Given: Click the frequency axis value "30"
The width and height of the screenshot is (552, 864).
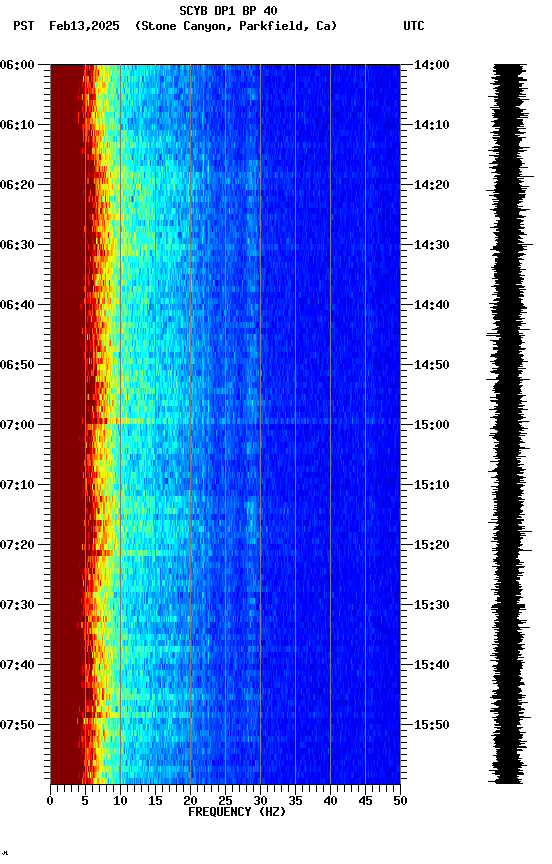Looking at the screenshot, I should 260,801.
